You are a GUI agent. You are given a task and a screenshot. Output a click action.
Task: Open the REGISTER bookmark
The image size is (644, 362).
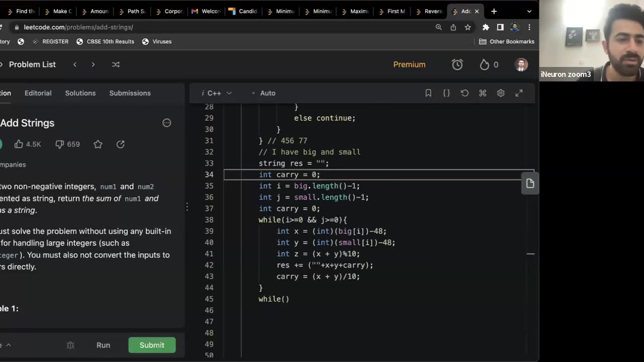[x=50, y=42]
